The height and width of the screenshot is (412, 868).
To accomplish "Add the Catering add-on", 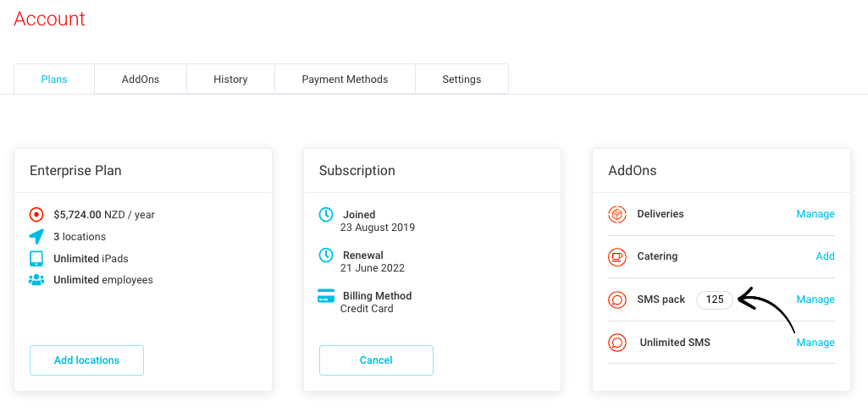I will tap(826, 256).
